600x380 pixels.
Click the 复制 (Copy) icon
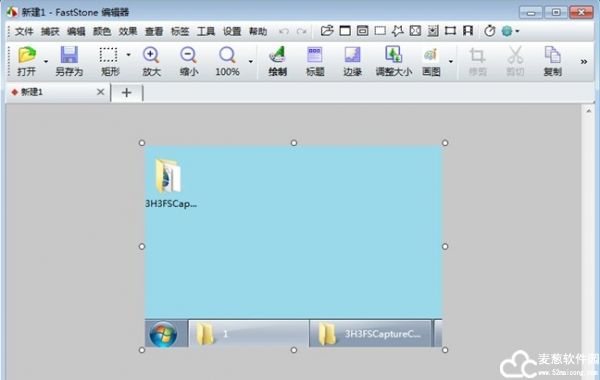553,55
